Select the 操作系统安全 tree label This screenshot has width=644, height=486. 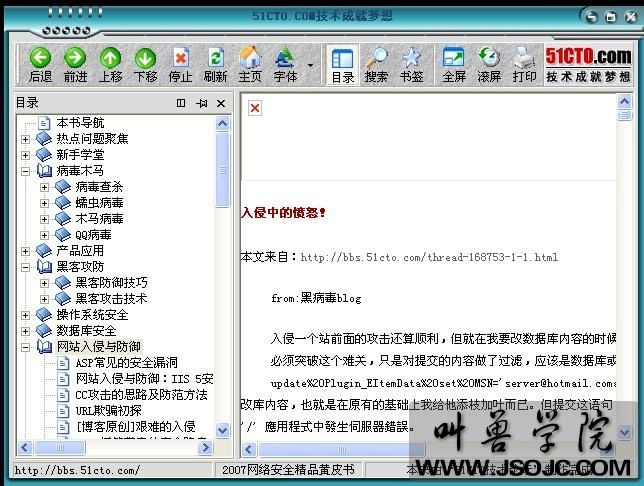coord(92,315)
